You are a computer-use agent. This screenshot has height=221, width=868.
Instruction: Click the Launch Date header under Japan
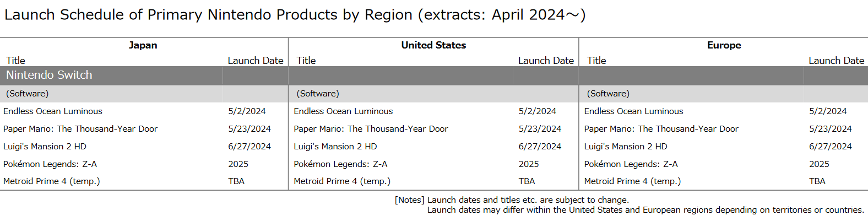[x=256, y=61]
